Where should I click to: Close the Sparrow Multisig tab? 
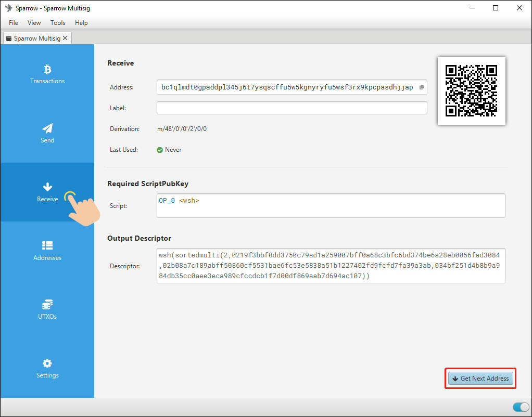coord(65,38)
